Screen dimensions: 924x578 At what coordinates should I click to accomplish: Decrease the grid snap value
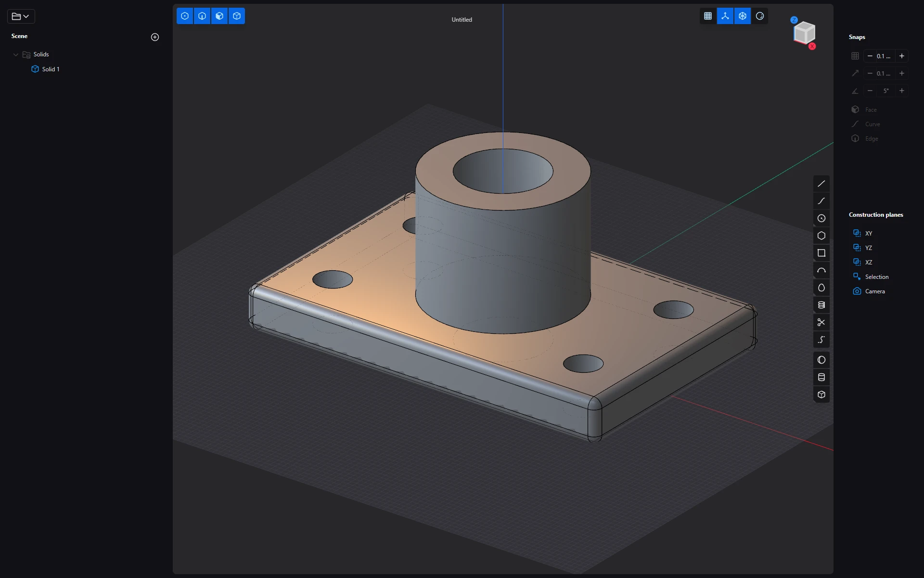[870, 56]
